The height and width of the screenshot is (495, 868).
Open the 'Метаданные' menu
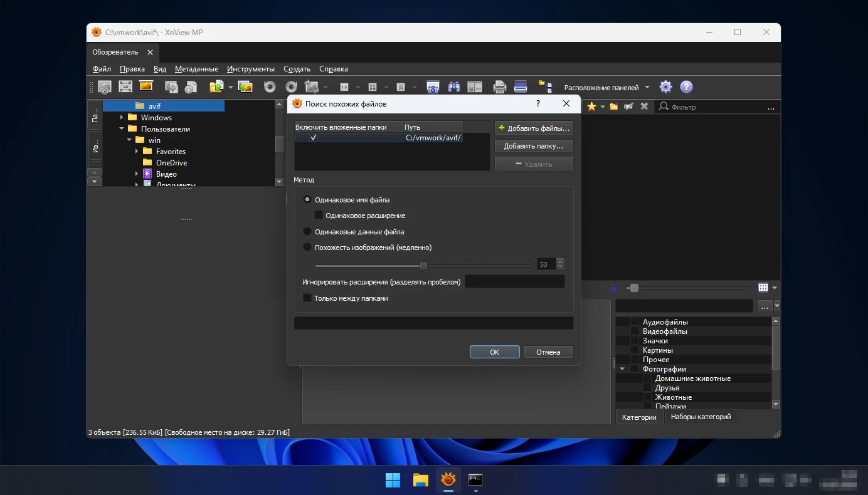tap(196, 69)
